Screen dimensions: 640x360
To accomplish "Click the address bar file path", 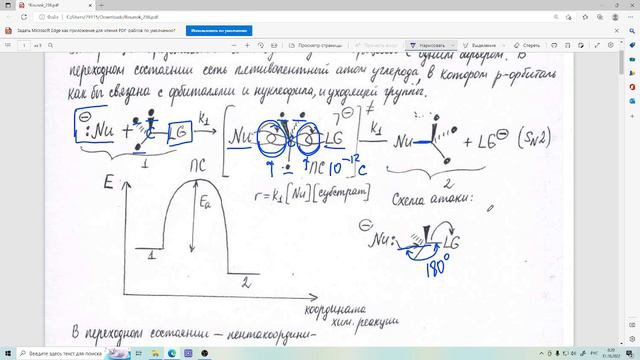I will tap(112, 17).
